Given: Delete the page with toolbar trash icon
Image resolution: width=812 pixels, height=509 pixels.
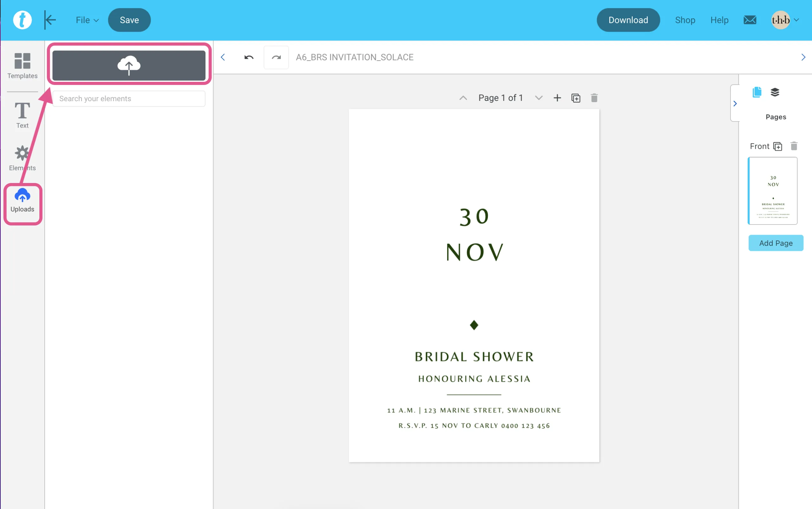Looking at the screenshot, I should click(x=594, y=98).
